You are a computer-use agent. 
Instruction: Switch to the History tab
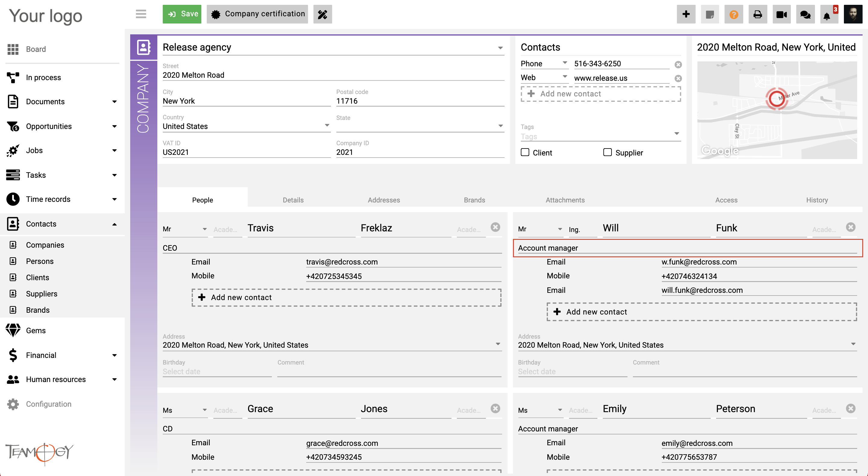point(817,200)
